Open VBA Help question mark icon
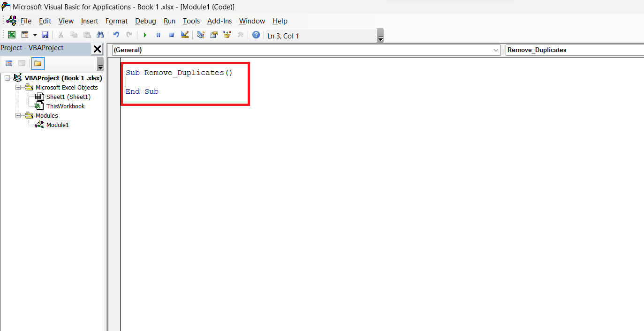This screenshot has height=331, width=644. [256, 35]
